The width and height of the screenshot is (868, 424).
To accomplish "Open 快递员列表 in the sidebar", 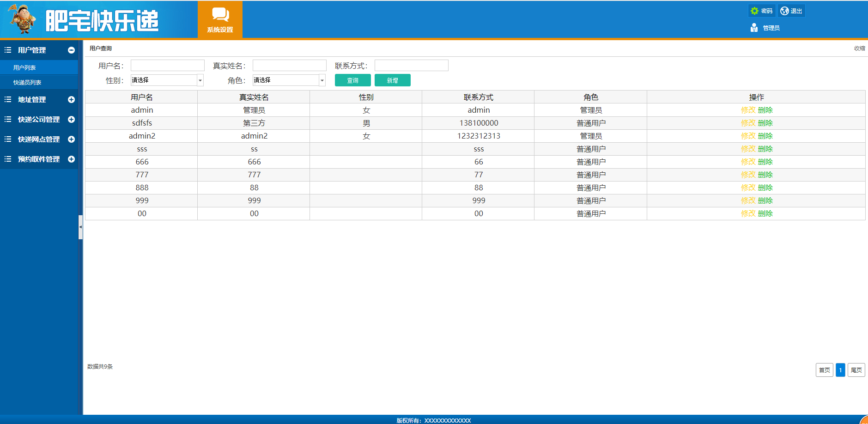I will 27,82.
